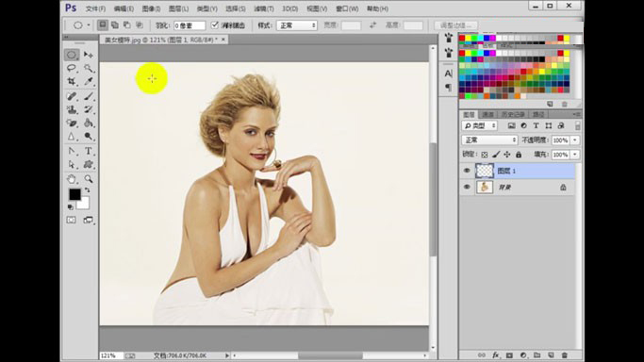Select the Dodge tool
Viewport: 644px width, 362px height.
tap(89, 137)
